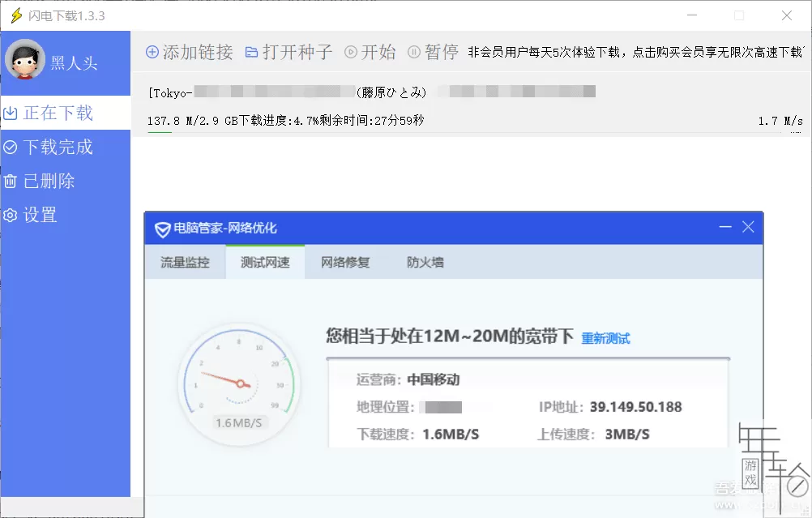The width and height of the screenshot is (812, 518).
Task: Click the plus icon for 添加链接
Action: coord(152,52)
